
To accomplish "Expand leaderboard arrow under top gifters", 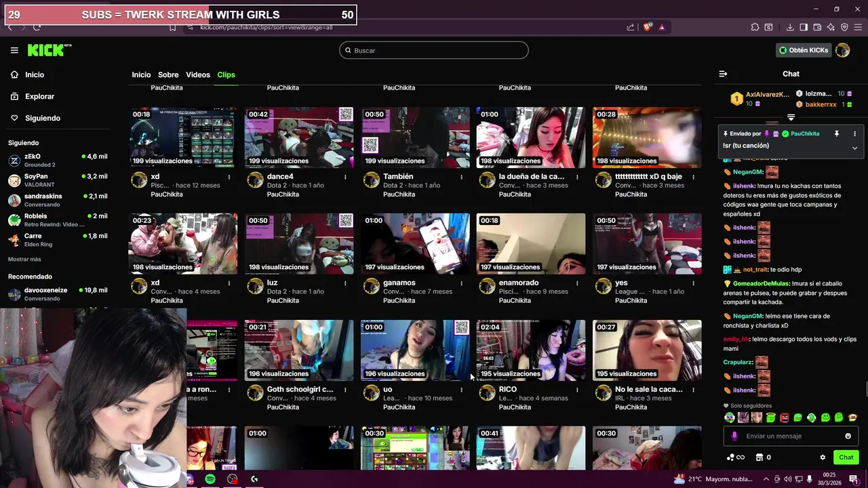I will 791,117.
